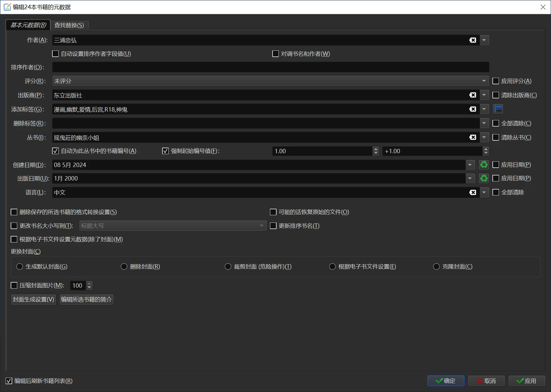
Task: Open the 出版日期 calendar dropdown
Action: [470, 178]
